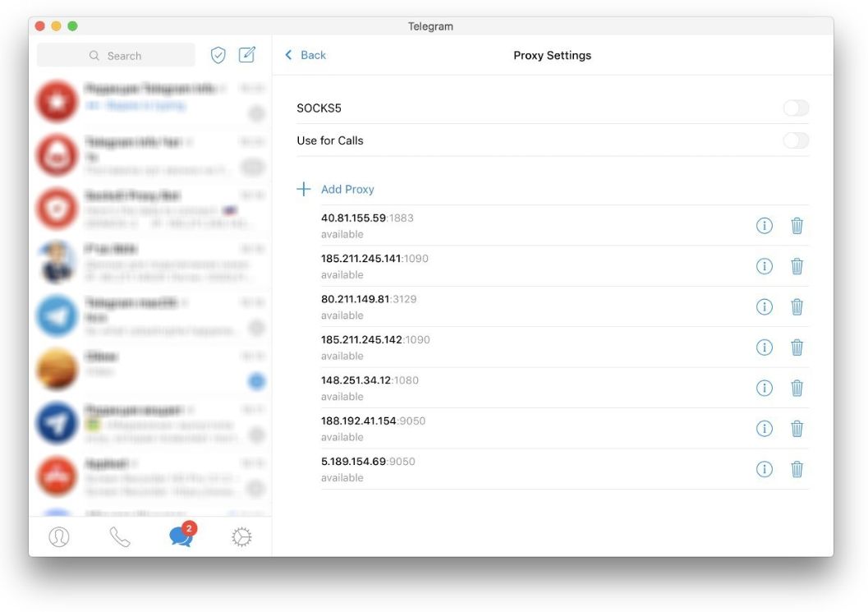Show info for proxy 80.211.149.81
This screenshot has height=612, width=868.
pyautogui.click(x=764, y=307)
